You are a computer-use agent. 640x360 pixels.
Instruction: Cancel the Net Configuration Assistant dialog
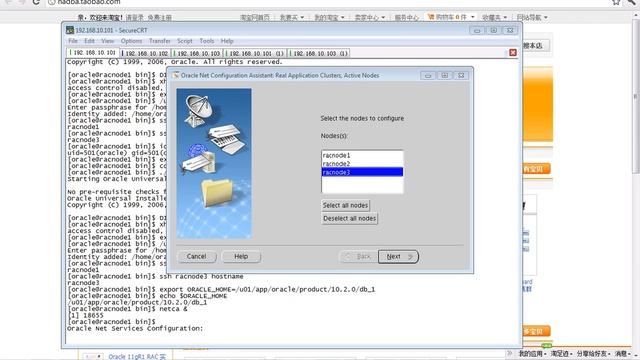196,256
